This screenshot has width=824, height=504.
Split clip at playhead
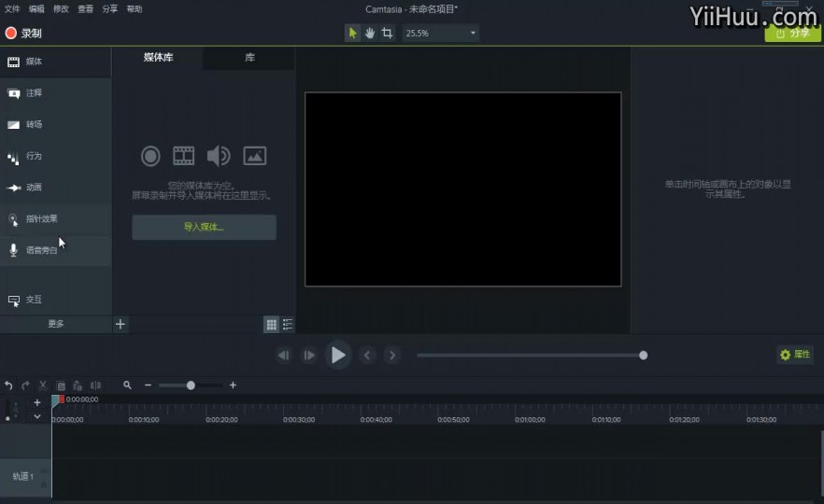pyautogui.click(x=95, y=385)
